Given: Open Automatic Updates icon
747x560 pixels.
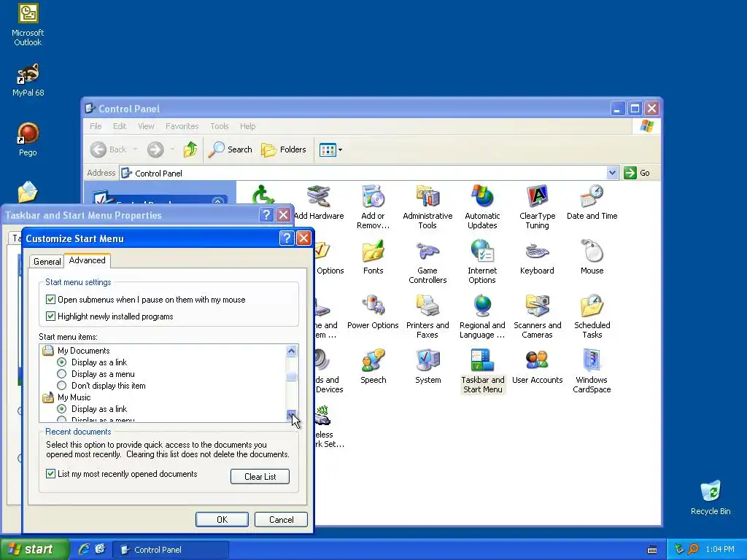Looking at the screenshot, I should (482, 207).
